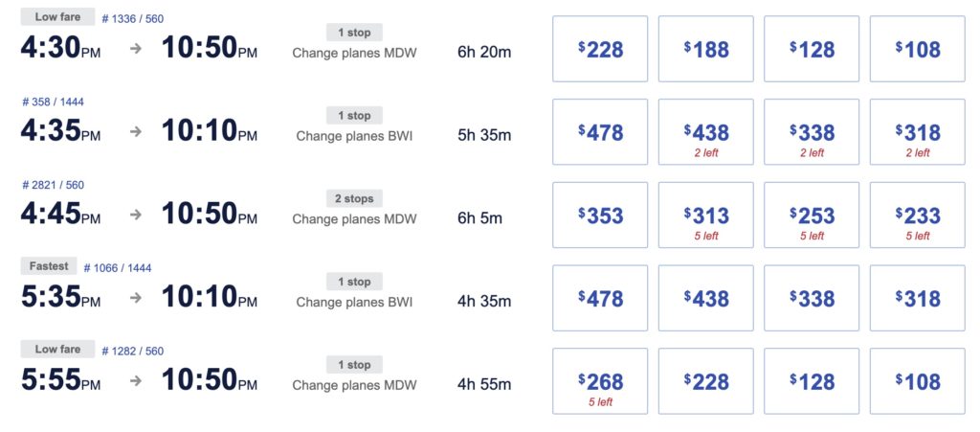Pick the $438 fare on the Fastest flight

[x=705, y=299]
